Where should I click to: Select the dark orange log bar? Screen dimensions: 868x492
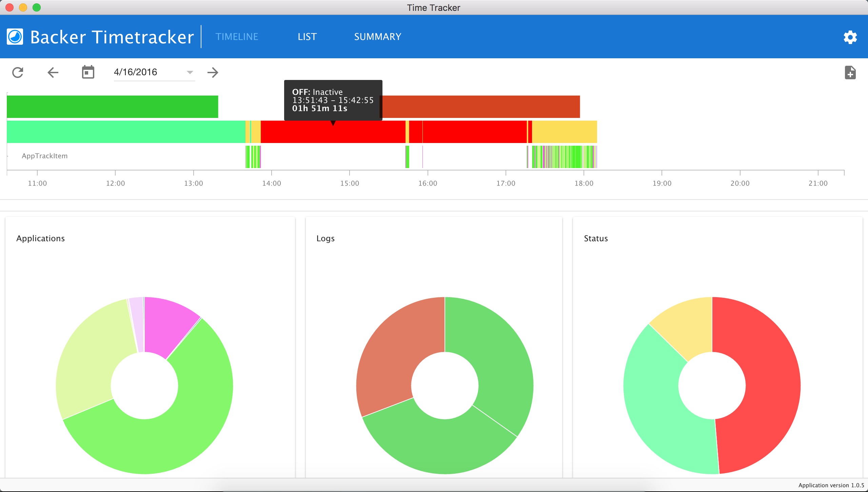point(481,107)
